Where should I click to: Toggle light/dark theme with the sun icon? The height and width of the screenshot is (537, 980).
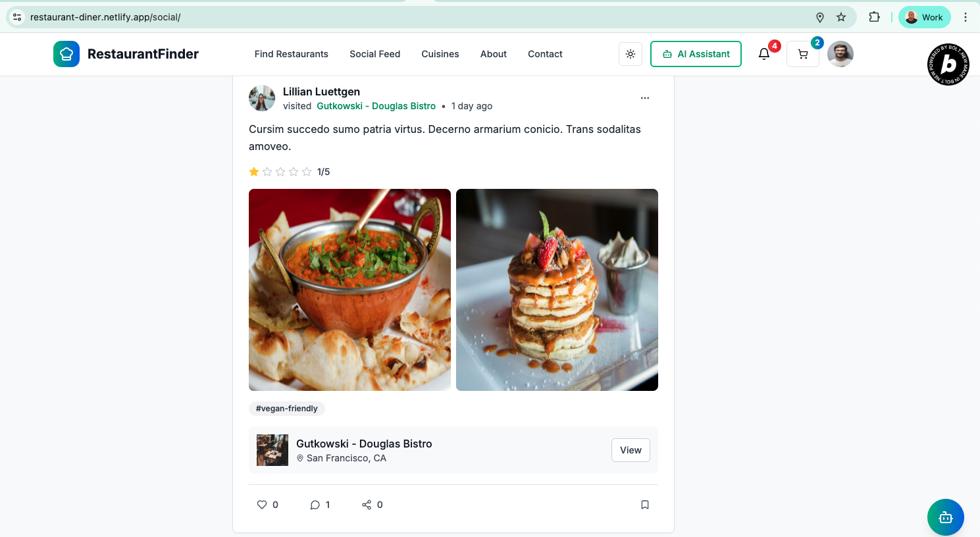point(631,54)
